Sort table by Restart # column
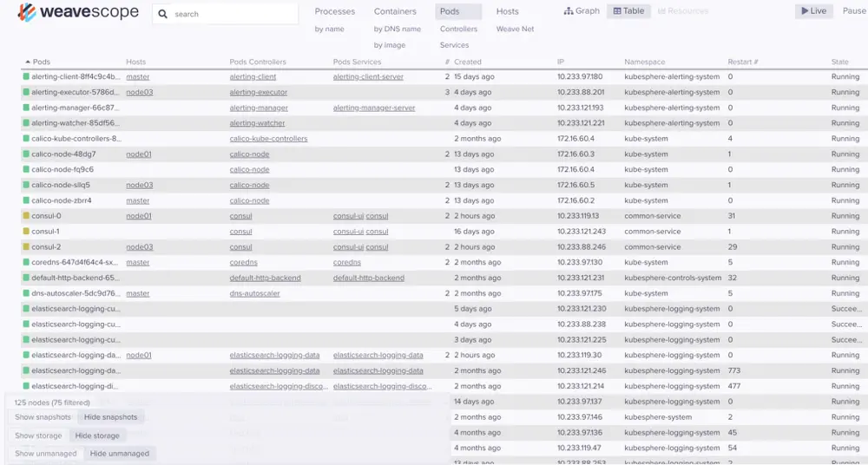The width and height of the screenshot is (868, 465). click(x=743, y=62)
